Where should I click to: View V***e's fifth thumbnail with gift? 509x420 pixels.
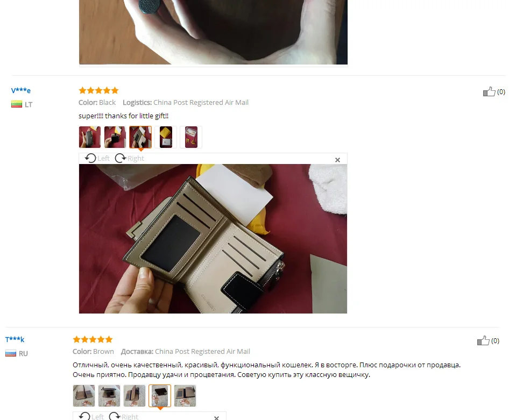[x=191, y=137]
